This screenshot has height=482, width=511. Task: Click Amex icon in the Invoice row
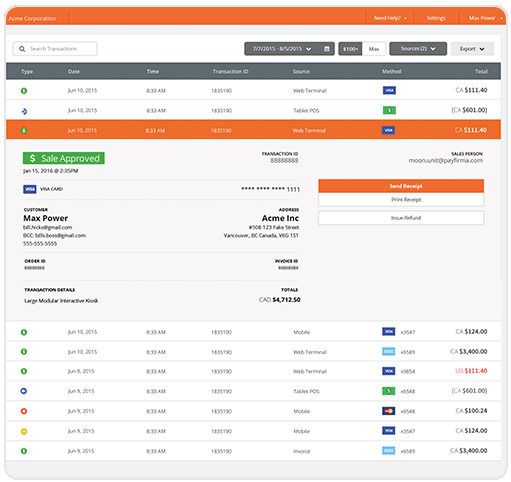(x=388, y=451)
